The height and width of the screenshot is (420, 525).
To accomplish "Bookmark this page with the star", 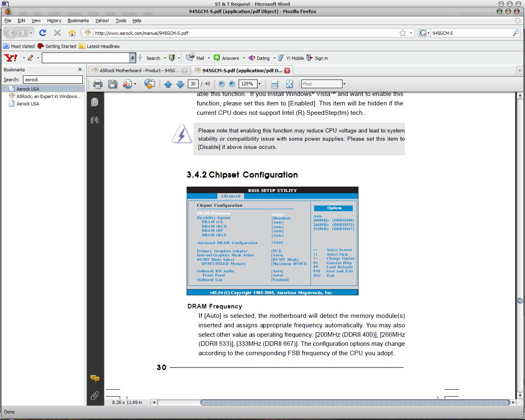I will (403, 33).
